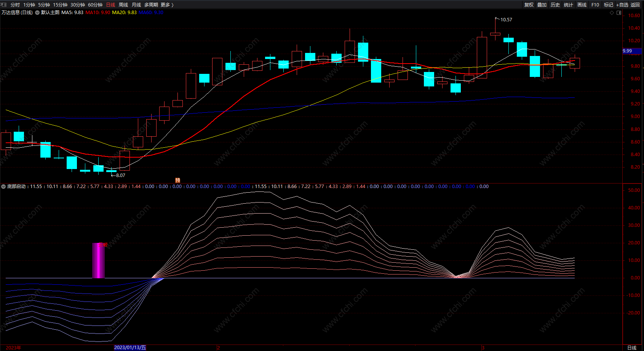Click the magenta signal bar in sub-chart
This screenshot has height=351, width=644.
(98, 260)
